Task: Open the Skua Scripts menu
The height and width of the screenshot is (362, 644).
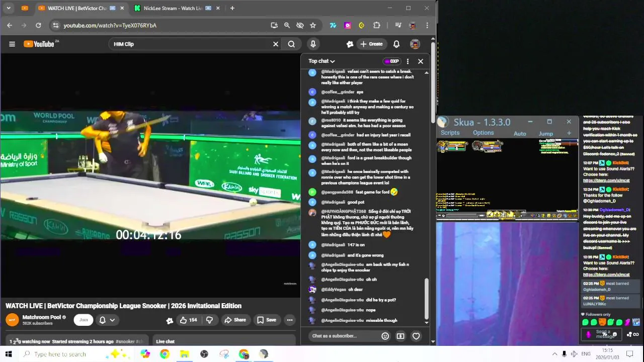Action: coord(450,133)
